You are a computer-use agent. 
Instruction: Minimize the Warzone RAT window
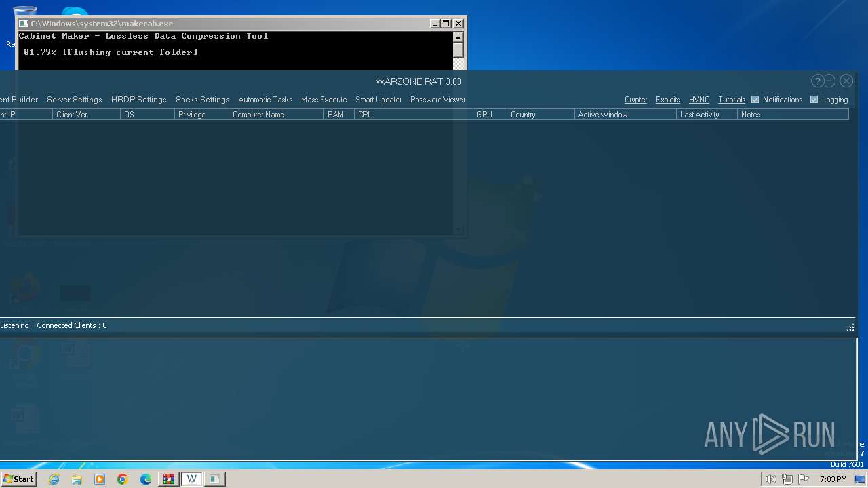[830, 81]
